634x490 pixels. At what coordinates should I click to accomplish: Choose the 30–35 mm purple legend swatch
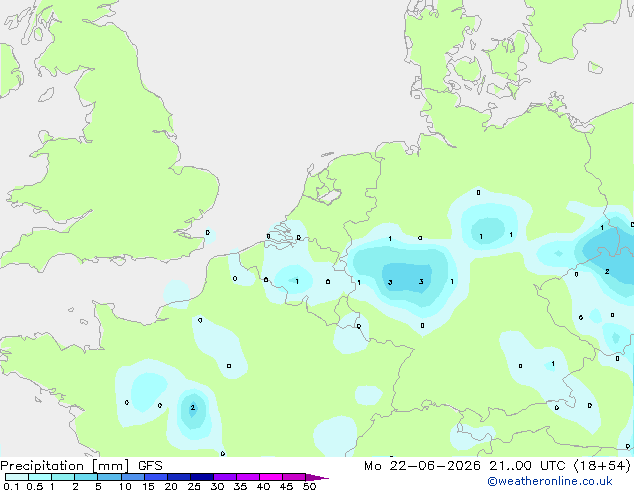tap(225, 477)
